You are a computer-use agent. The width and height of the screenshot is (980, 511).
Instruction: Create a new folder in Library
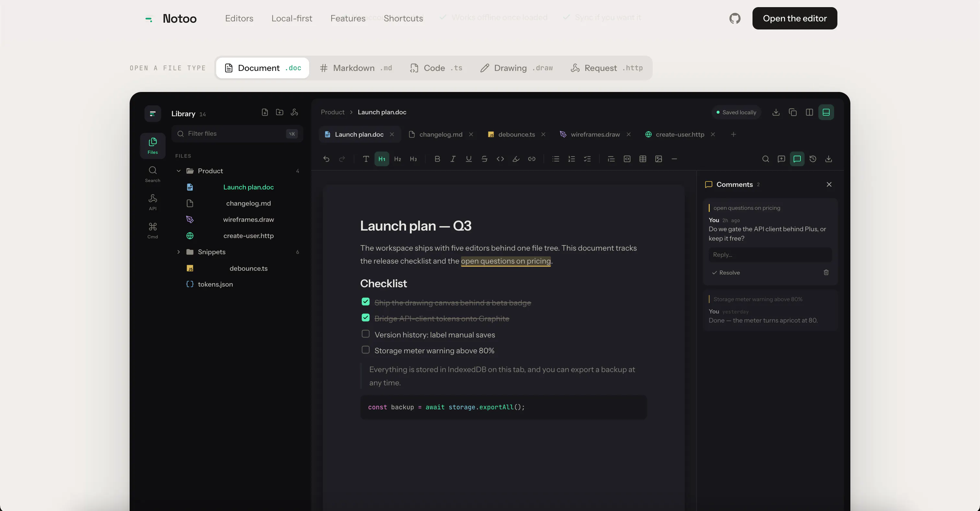click(x=280, y=112)
